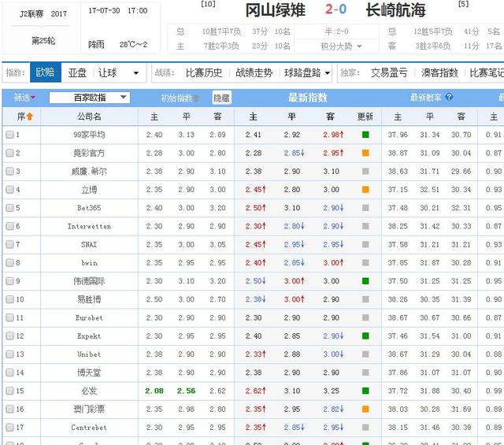Click the gray update square in 易胜博 row
Screen dimensions: 504x445
pyautogui.click(x=365, y=299)
